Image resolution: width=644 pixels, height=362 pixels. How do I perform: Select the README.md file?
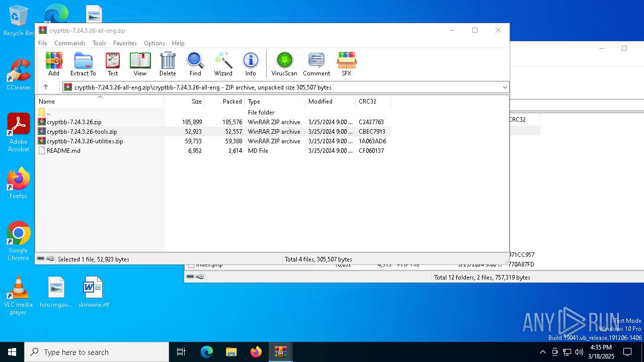[213, 150]
